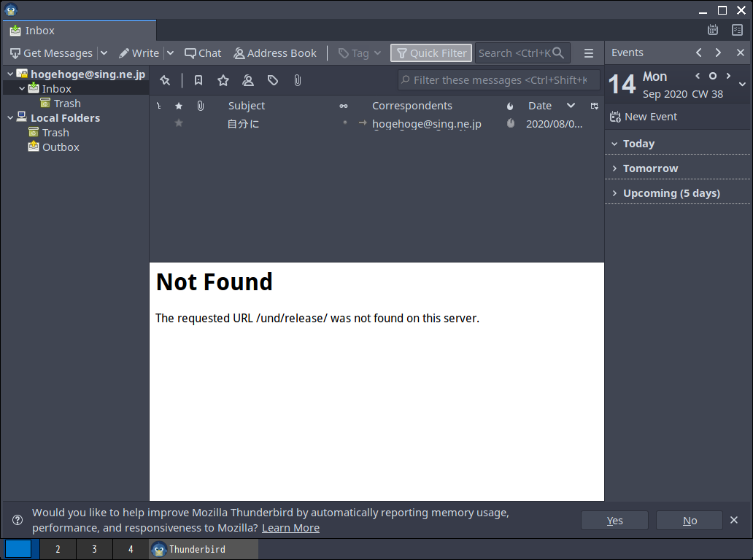Click Yes to share telemetry data
Viewport: 753px width, 560px height.
click(x=614, y=520)
